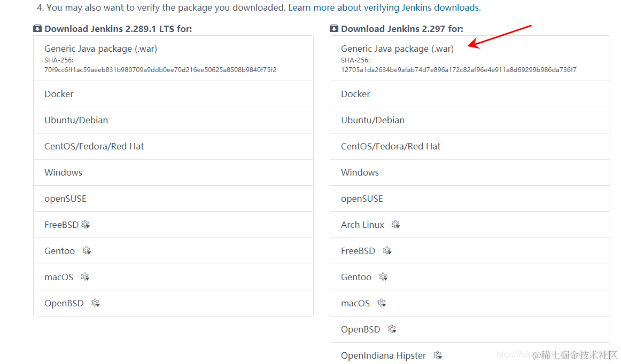Click gear icon beside Arch Linux
Image resolution: width=621 pixels, height=364 pixels.
(395, 225)
